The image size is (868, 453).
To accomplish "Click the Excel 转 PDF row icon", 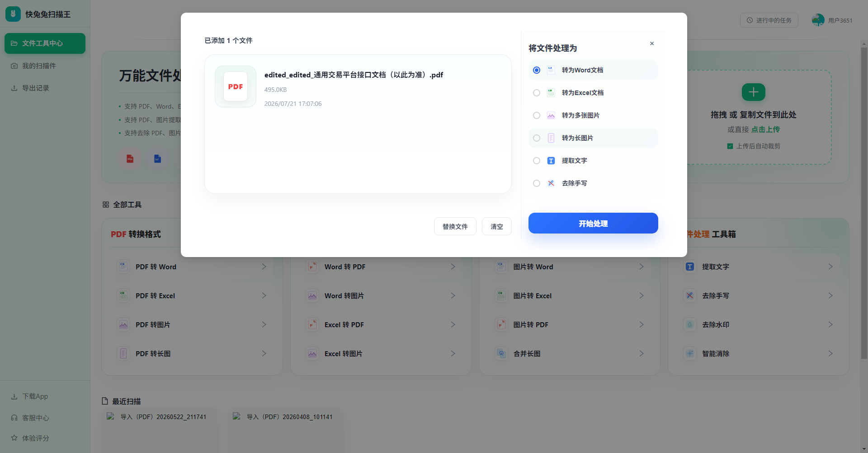I will click(312, 324).
